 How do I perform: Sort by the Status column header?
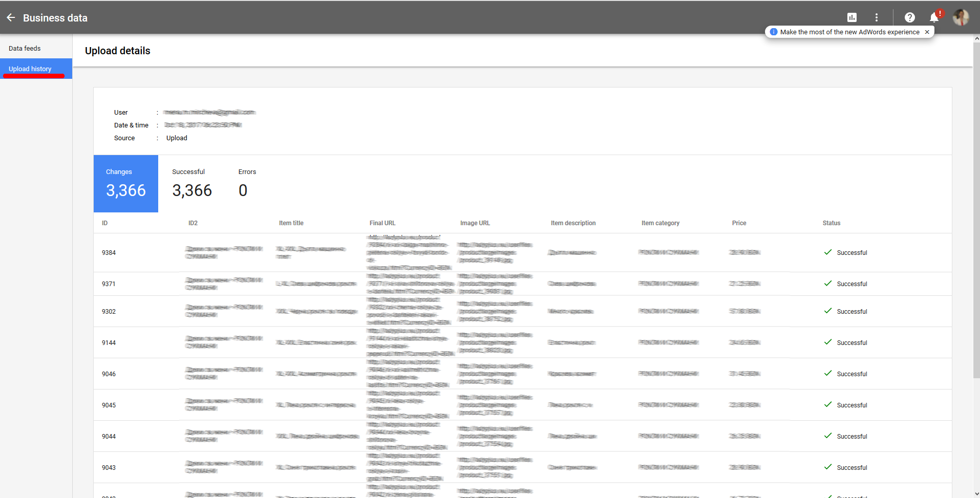[x=831, y=223]
